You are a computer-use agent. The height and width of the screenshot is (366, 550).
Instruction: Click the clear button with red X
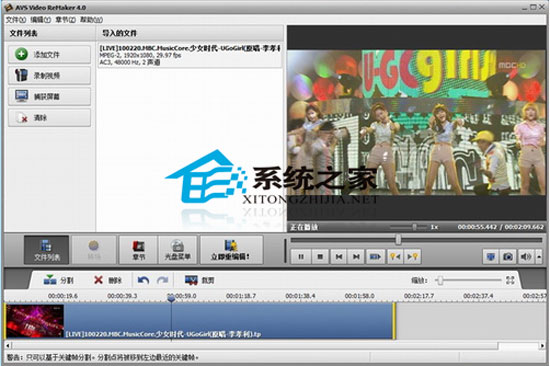[49, 118]
